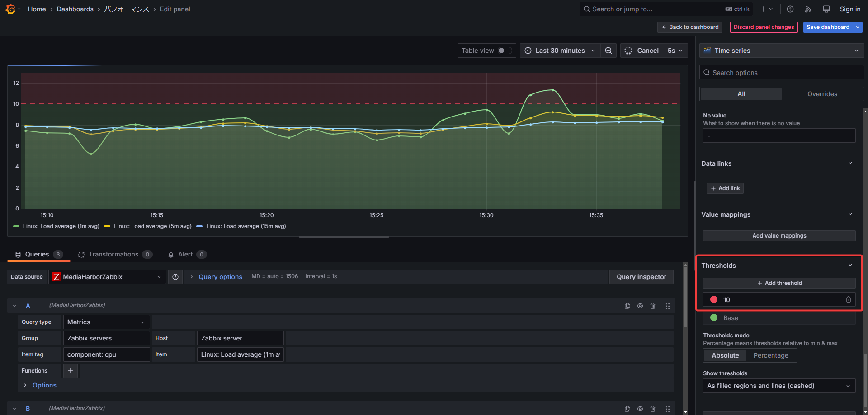Select Absolute thresholds mode
The width and height of the screenshot is (868, 415).
tap(725, 355)
